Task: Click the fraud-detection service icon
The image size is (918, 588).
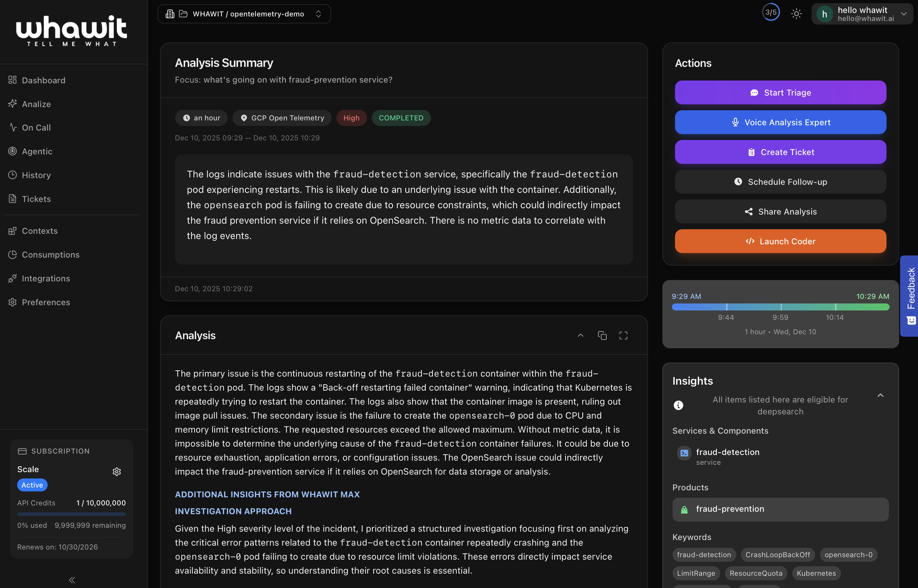Action: (684, 453)
